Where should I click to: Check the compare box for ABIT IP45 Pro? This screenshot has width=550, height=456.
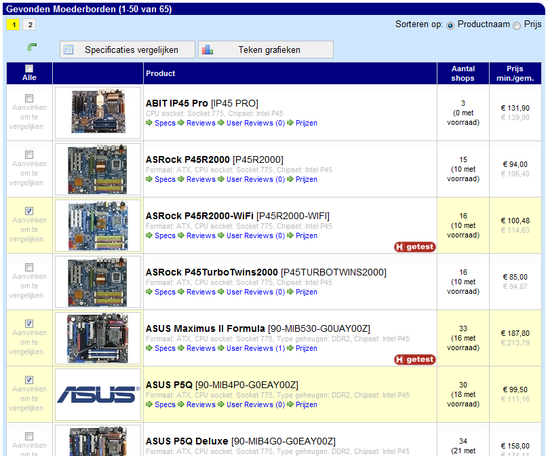coord(29,98)
